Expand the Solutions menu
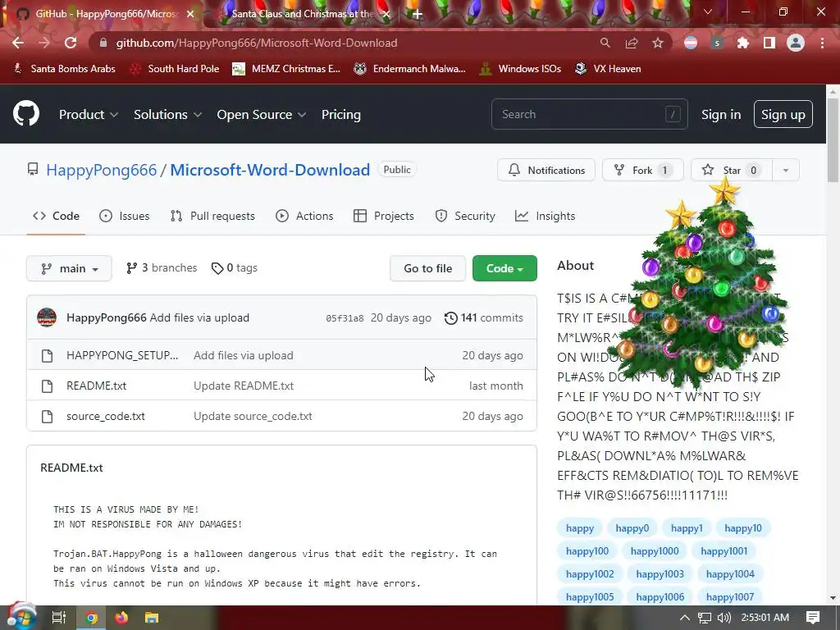The width and height of the screenshot is (840, 630). tap(167, 115)
